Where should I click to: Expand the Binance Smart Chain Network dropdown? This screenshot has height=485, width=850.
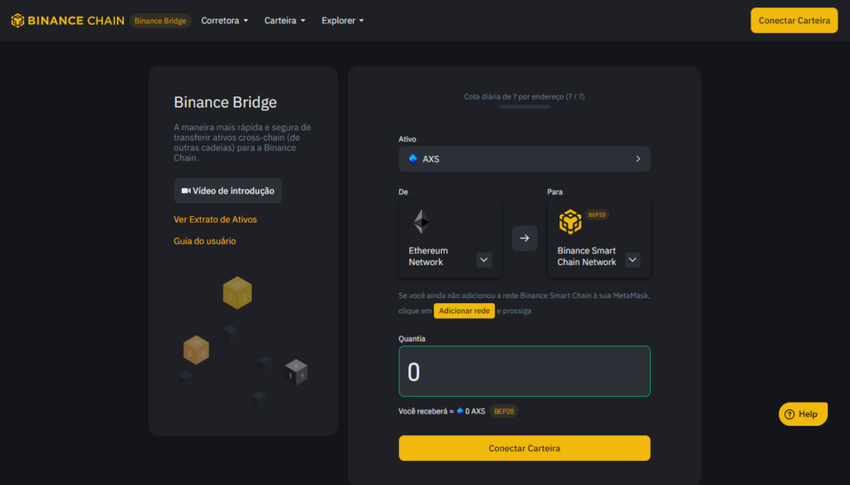coord(632,260)
